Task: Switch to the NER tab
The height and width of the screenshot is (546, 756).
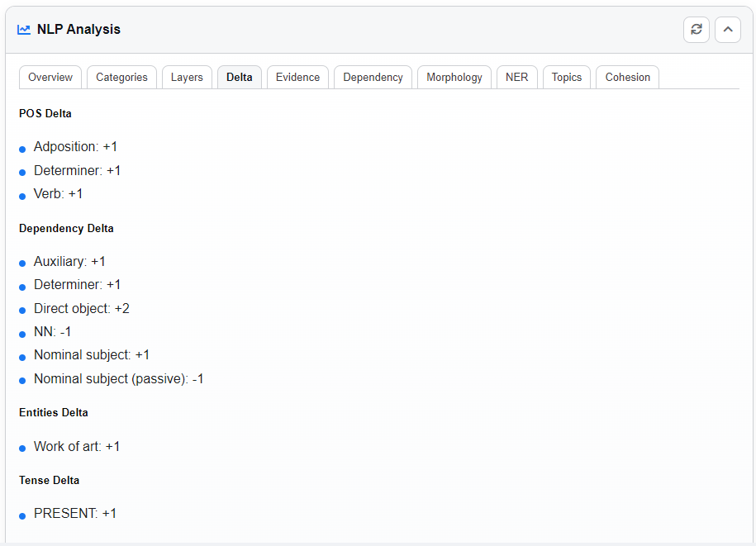Action: [x=516, y=77]
